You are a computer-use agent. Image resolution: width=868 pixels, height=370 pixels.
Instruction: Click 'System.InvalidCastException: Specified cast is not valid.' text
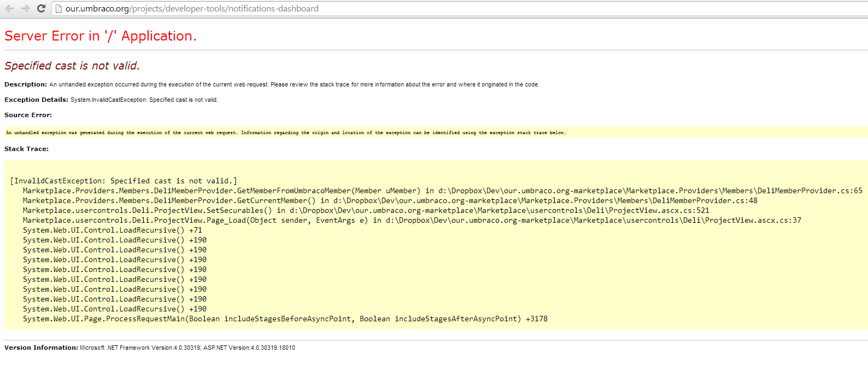[x=144, y=100]
